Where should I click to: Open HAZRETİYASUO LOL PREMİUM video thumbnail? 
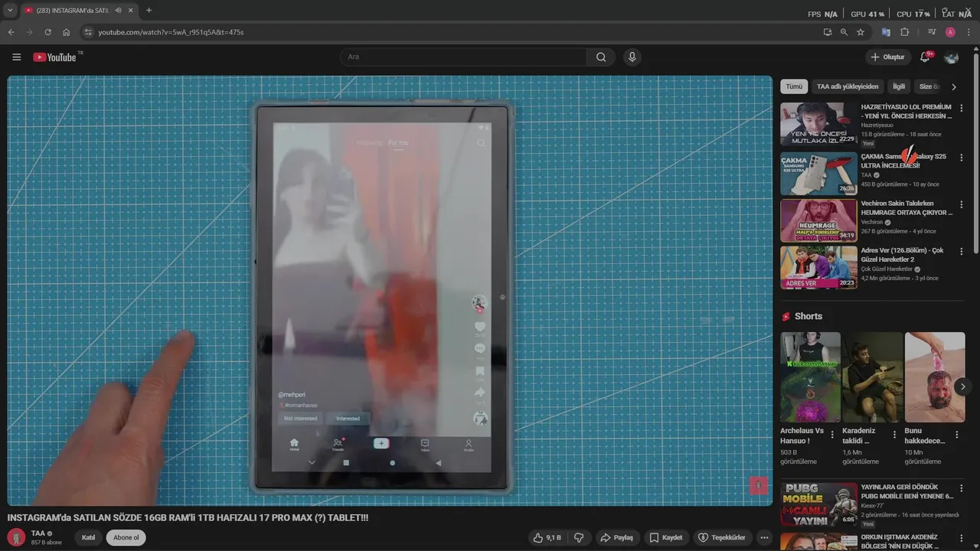[x=818, y=124]
